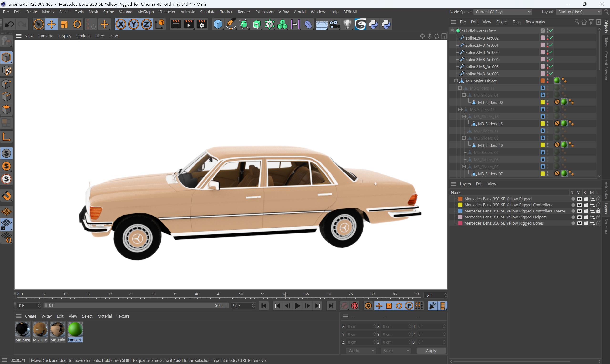Click Render View clapperboard icon
610x364 pixels.
point(176,24)
